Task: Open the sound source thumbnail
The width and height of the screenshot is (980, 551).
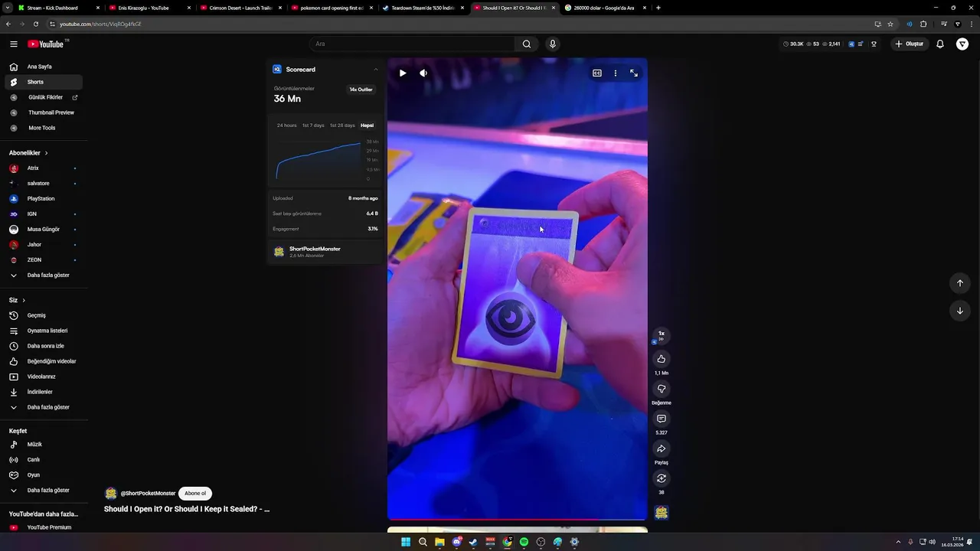Action: point(661,513)
